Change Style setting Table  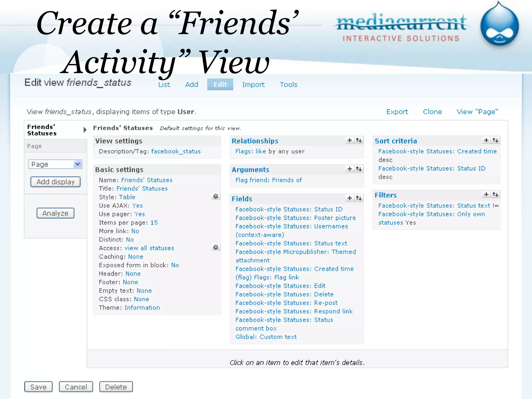127,197
